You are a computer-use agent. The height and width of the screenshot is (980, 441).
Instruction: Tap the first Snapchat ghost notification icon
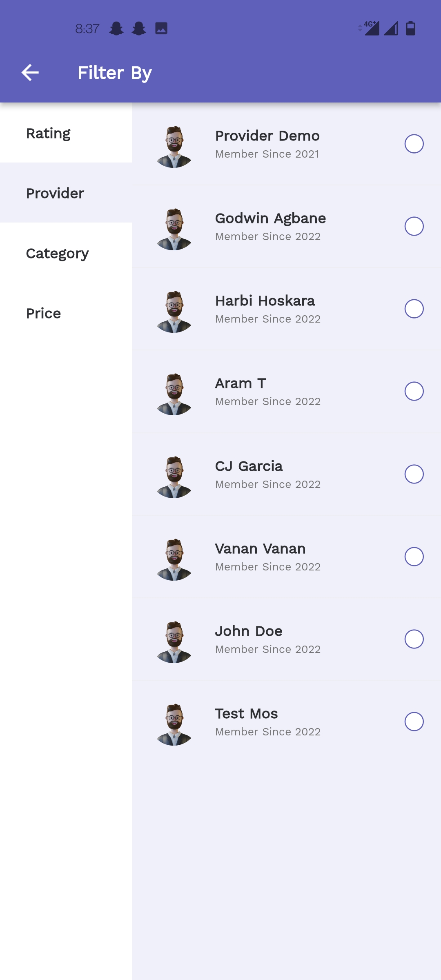(116, 28)
